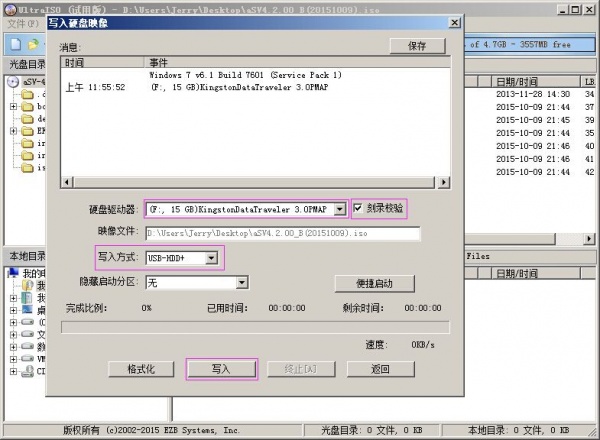Click the New document toolbar icon
The width and height of the screenshot is (600, 440).
pyautogui.click(x=15, y=44)
